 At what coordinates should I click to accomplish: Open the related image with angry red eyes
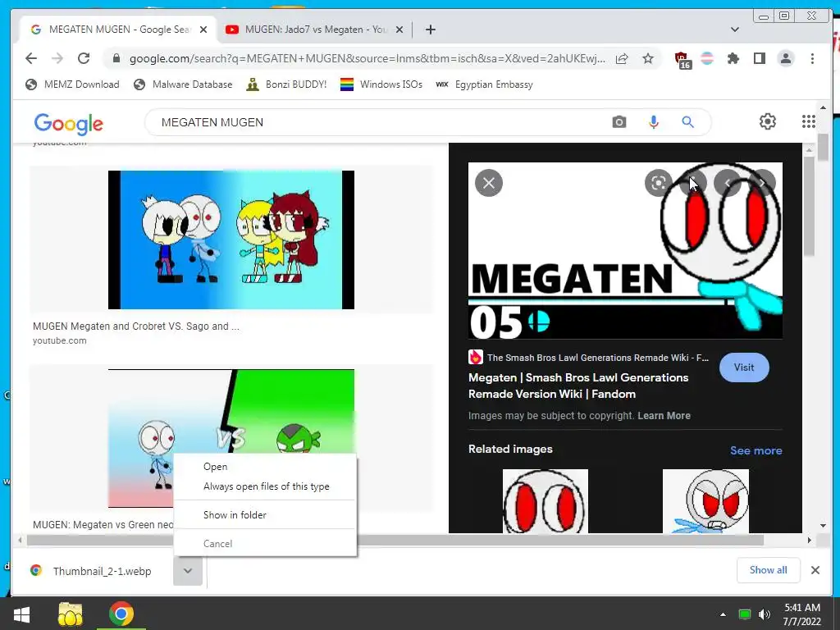pyautogui.click(x=705, y=501)
